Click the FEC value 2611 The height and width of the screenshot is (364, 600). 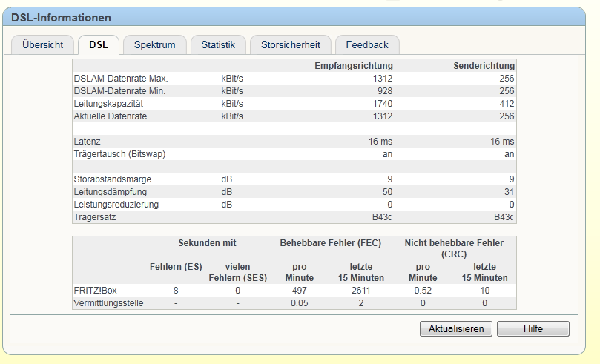(361, 291)
